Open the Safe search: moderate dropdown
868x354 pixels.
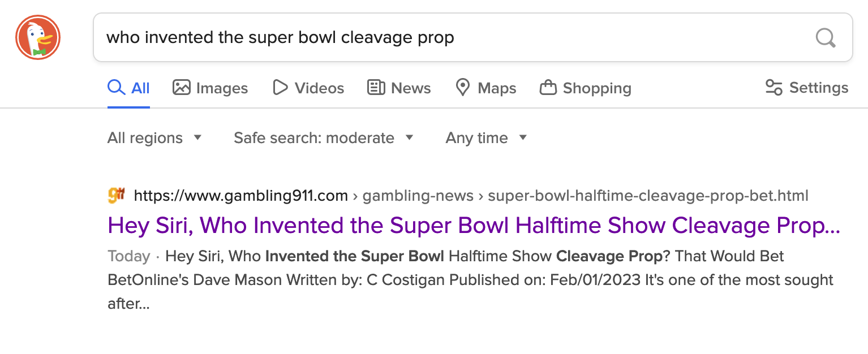324,138
